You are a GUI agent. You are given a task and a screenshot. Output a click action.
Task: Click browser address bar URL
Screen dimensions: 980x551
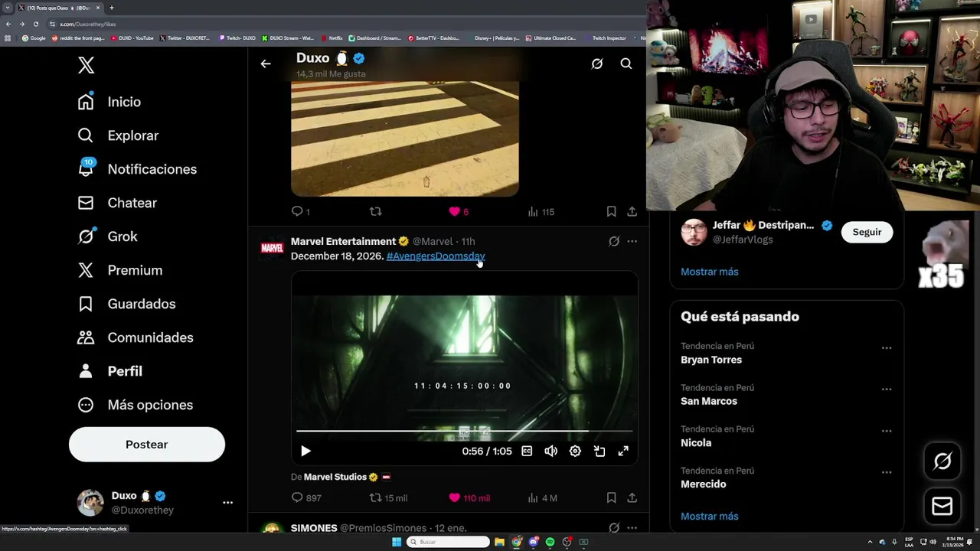88,24
